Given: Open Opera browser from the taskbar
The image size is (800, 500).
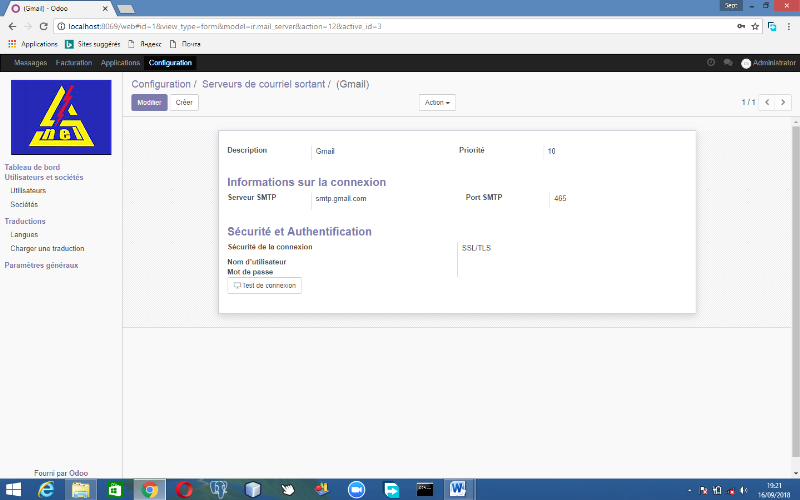Looking at the screenshot, I should [184, 489].
